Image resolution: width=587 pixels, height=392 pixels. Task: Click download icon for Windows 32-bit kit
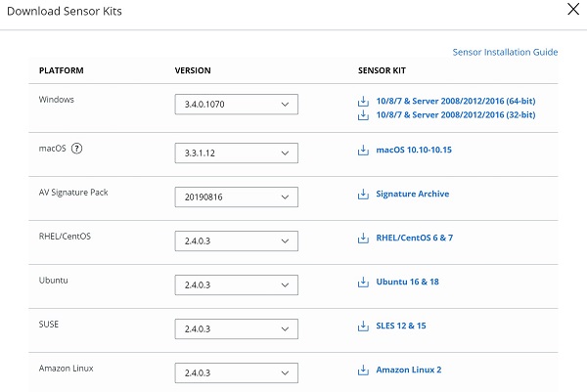pos(363,115)
